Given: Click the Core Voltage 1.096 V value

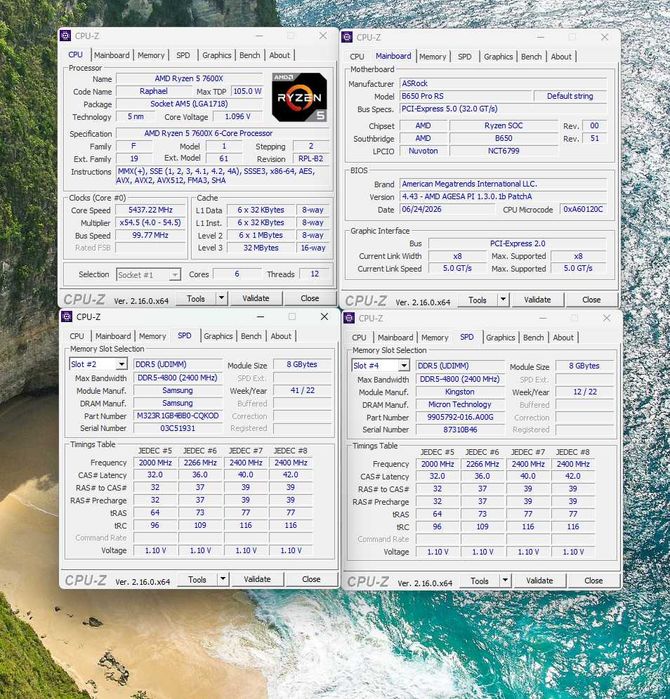Looking at the screenshot, I should [x=238, y=116].
